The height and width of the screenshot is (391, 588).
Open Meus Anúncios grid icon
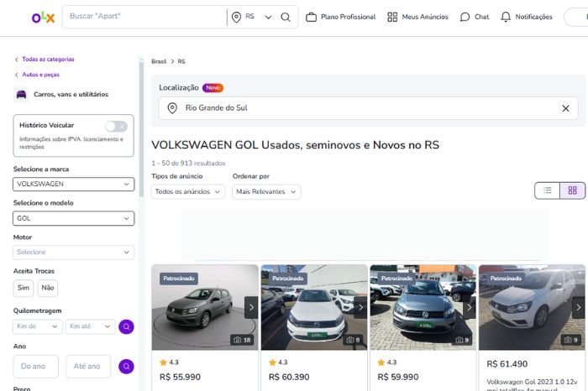tap(392, 17)
